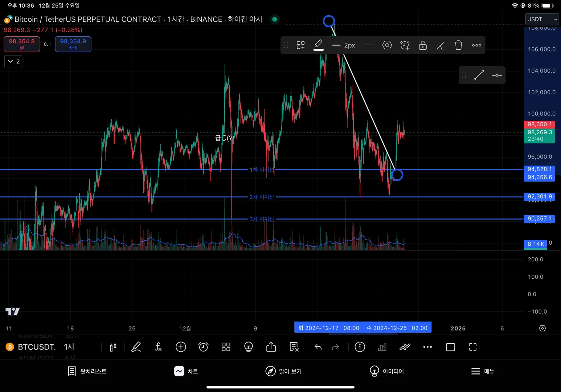Toggle lock on the drawing

423,45
